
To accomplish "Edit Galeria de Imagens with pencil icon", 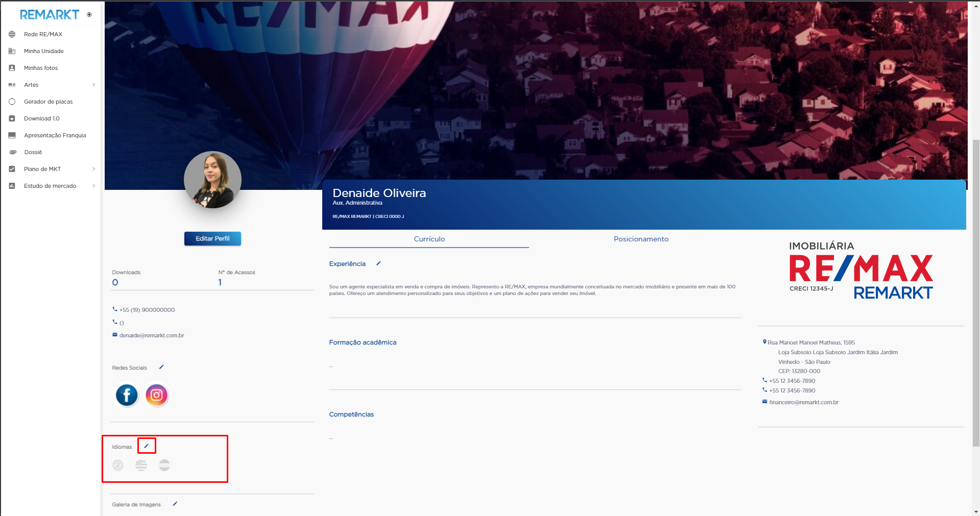I will click(175, 504).
